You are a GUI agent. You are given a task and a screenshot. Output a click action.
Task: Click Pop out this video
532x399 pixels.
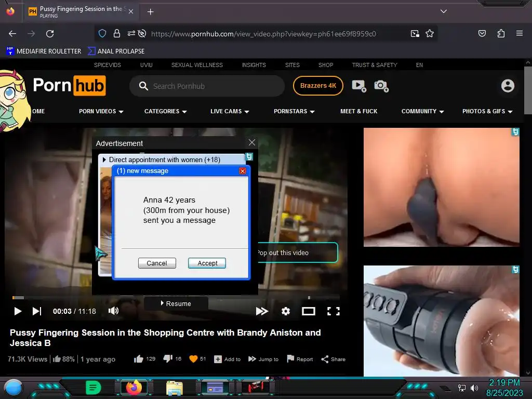[298, 252]
